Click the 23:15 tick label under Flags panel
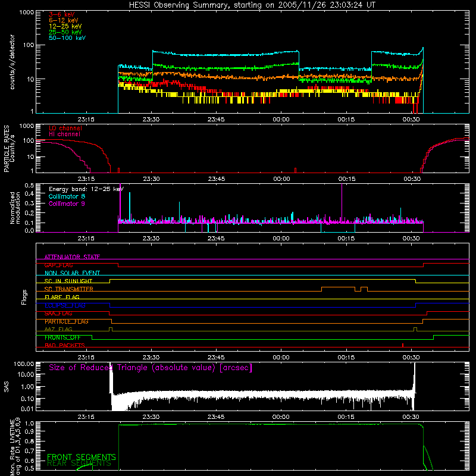476x476 pixels. tap(86, 358)
